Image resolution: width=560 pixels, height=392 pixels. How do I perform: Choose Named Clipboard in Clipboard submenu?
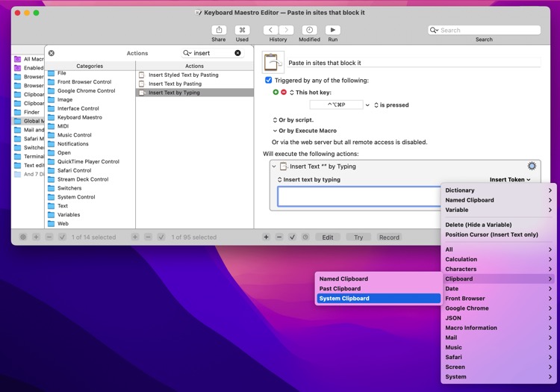(x=379, y=279)
